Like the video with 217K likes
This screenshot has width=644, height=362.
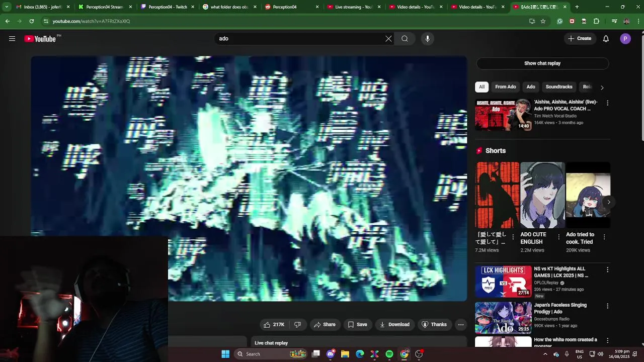tap(274, 325)
